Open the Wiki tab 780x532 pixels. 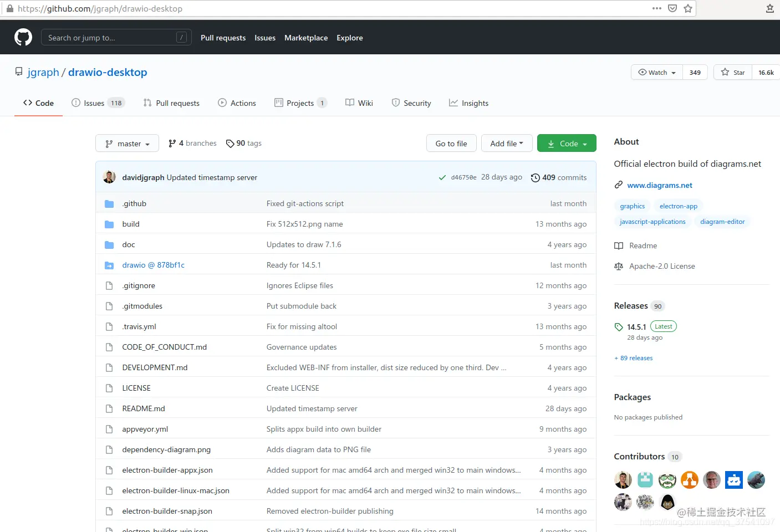pyautogui.click(x=359, y=103)
